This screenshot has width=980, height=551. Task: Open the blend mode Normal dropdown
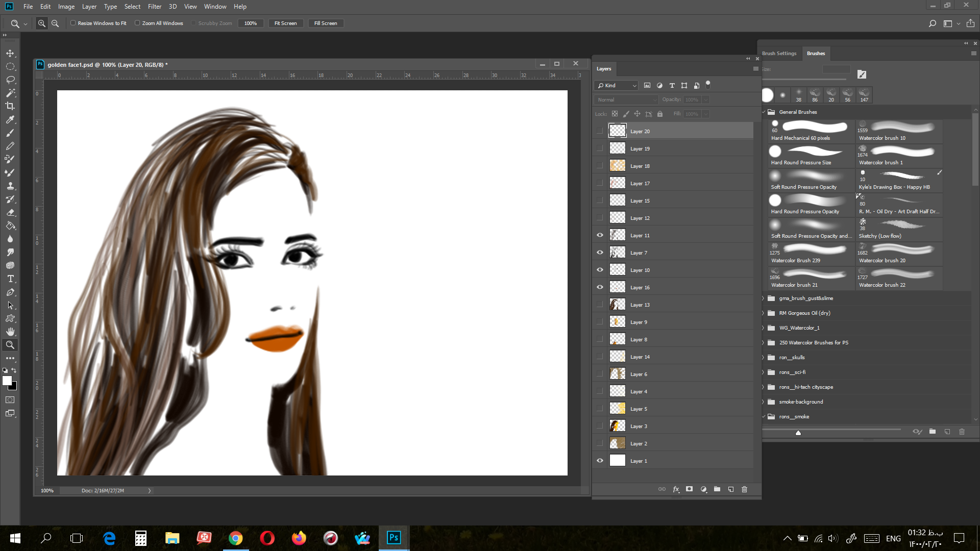coord(626,100)
